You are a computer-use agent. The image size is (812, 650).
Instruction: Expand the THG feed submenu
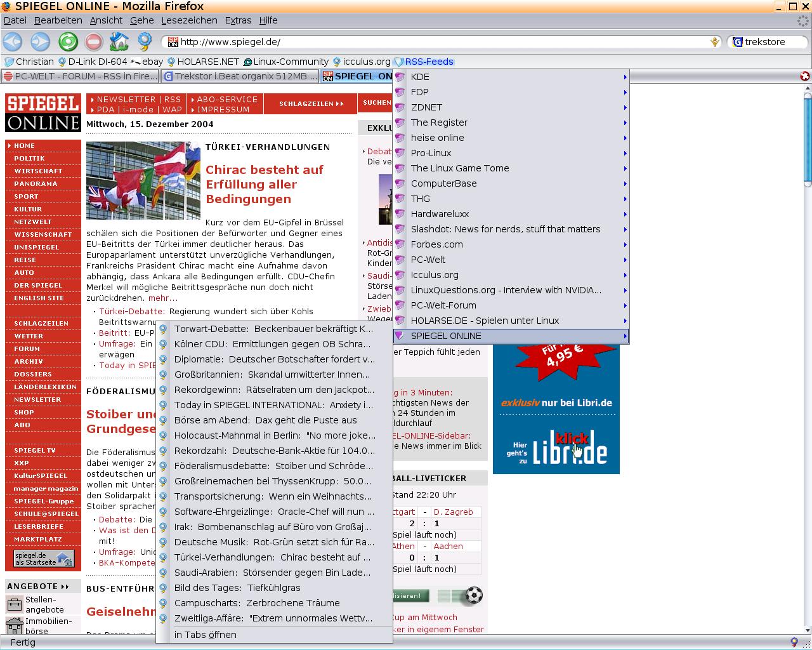point(625,199)
